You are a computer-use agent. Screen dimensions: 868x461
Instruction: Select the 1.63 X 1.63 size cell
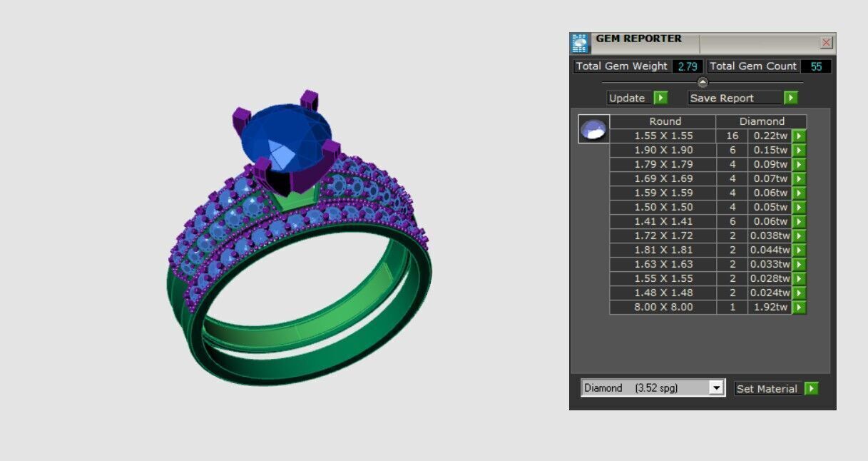[663, 264]
